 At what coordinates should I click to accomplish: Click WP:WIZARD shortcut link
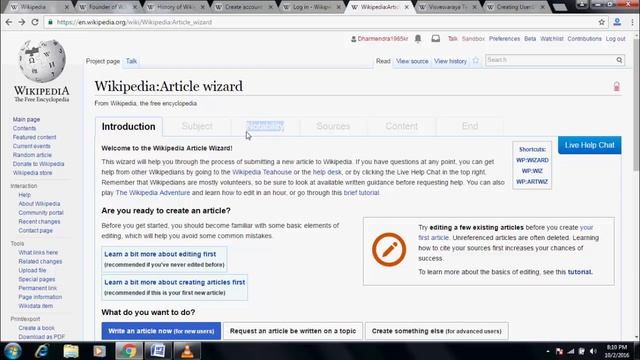pyautogui.click(x=532, y=160)
